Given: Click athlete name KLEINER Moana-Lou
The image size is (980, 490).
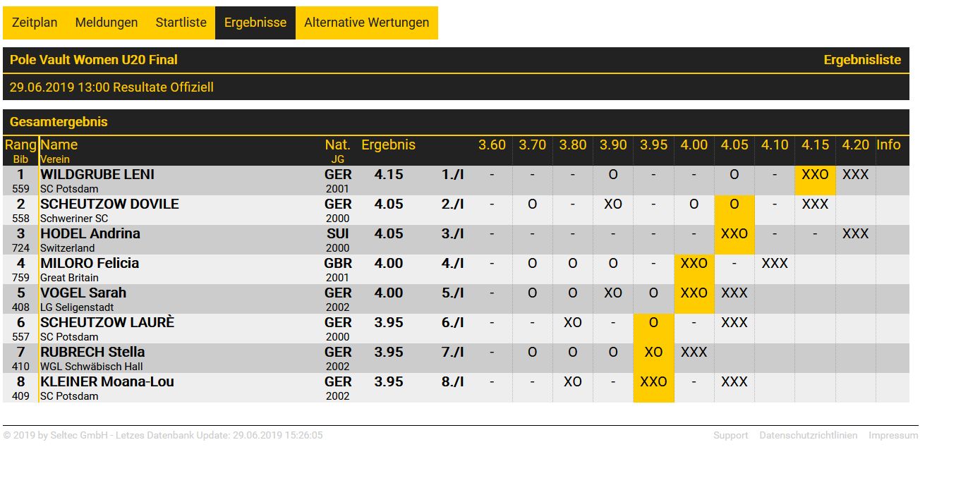Looking at the screenshot, I should coord(107,381).
